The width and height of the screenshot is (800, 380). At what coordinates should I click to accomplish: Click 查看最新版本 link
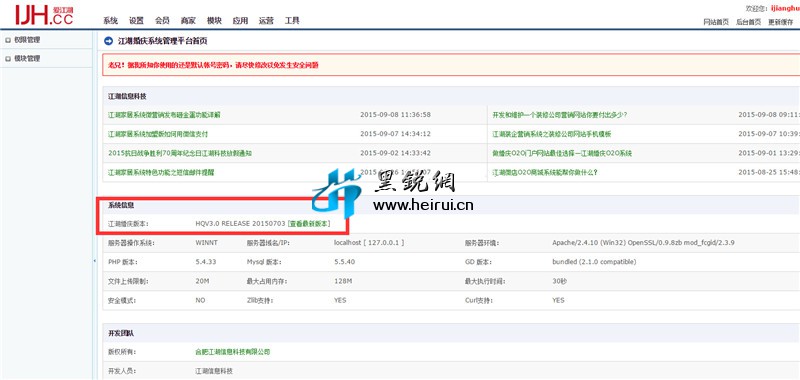309,224
